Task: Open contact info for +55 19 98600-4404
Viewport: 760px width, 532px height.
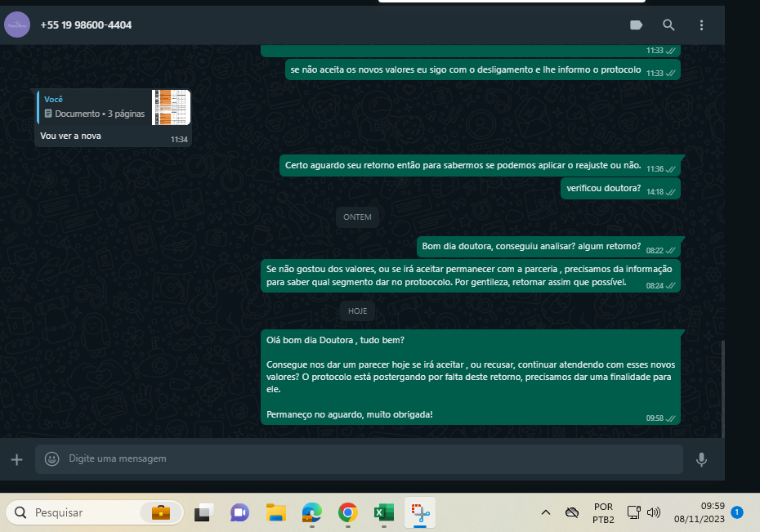Action: [x=86, y=25]
